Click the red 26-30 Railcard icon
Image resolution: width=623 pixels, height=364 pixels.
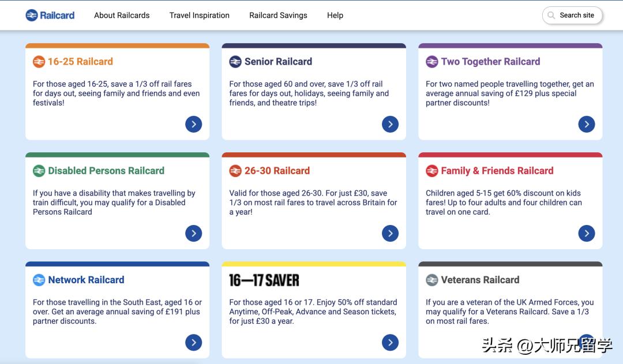(x=235, y=171)
